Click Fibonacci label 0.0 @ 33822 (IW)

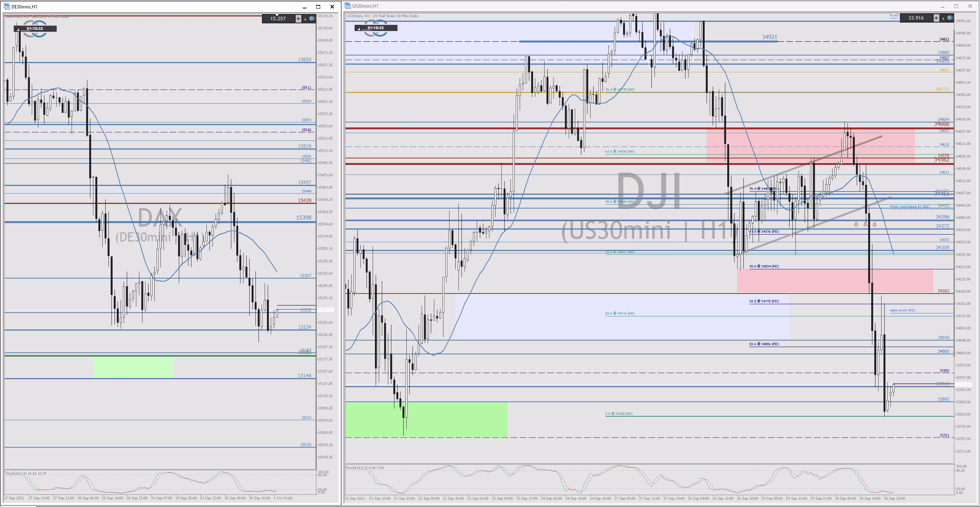coord(619,413)
